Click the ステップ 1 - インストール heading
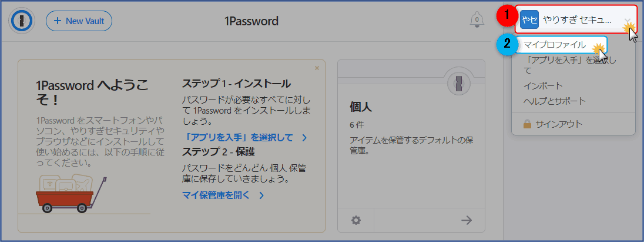Screen dimensions: 644x242 236,84
